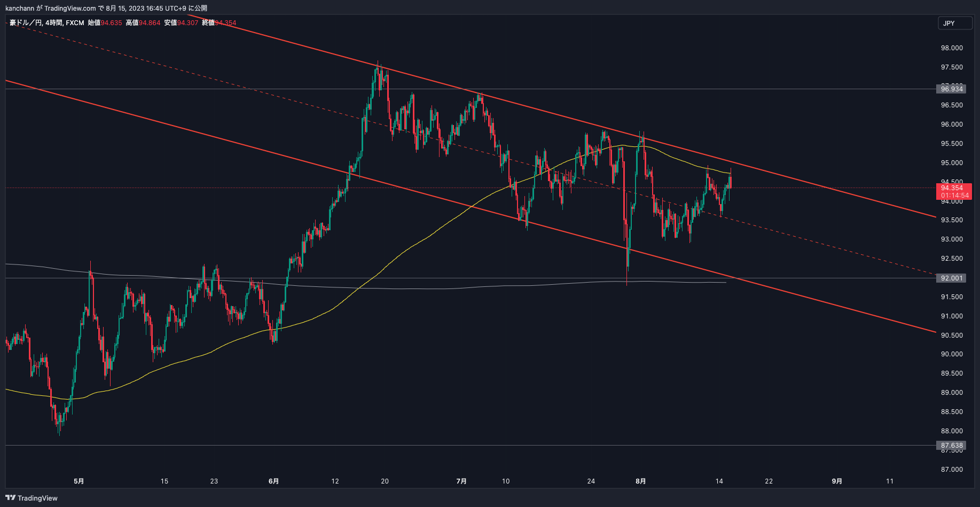The width and height of the screenshot is (980, 507).
Task: Click the 87.000 price scale label
Action: 952,470
